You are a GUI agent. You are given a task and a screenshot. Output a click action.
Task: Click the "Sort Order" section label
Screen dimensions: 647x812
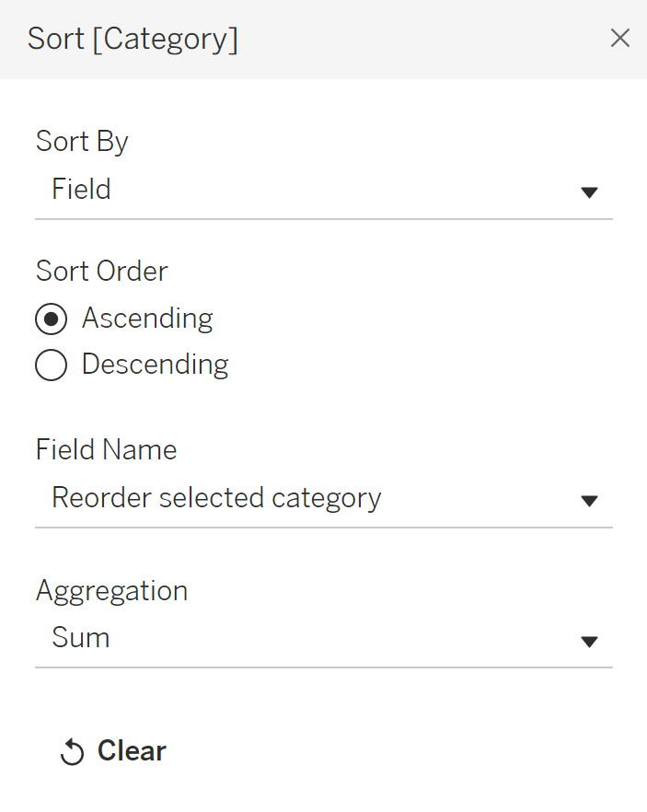[102, 272]
